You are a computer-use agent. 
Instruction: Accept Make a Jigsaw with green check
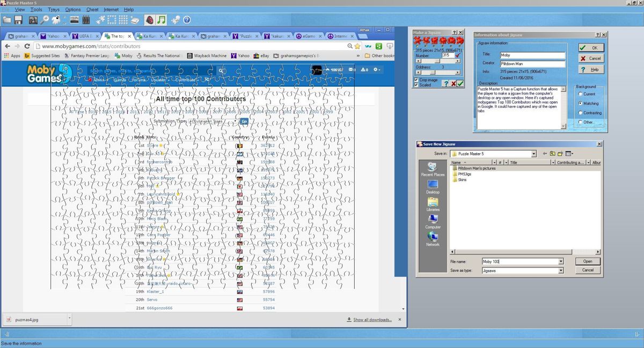pos(460,83)
